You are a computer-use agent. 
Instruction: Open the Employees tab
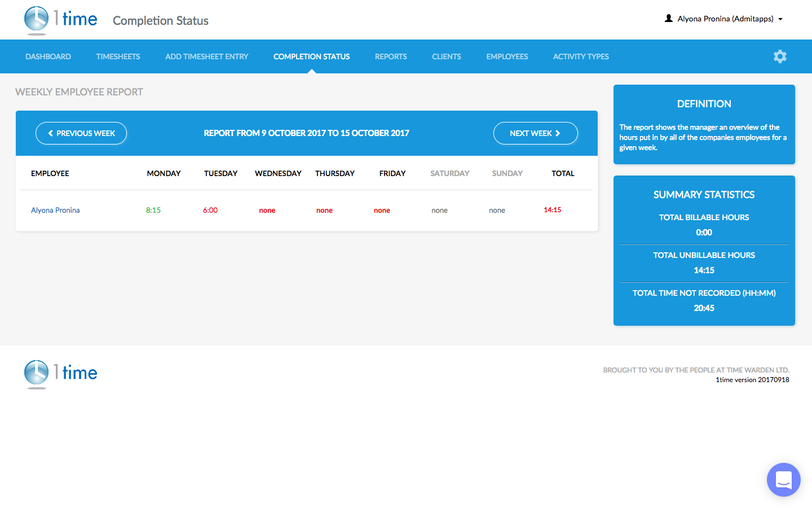[507, 56]
